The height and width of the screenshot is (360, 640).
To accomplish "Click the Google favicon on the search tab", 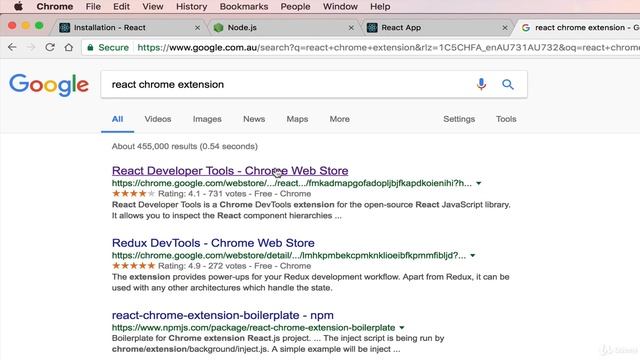I will pyautogui.click(x=526, y=27).
